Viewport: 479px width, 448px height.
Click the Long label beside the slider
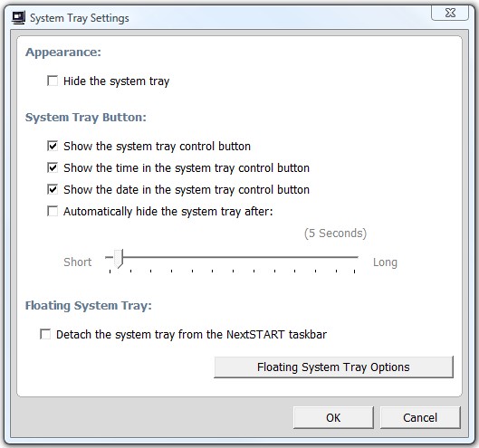[385, 262]
